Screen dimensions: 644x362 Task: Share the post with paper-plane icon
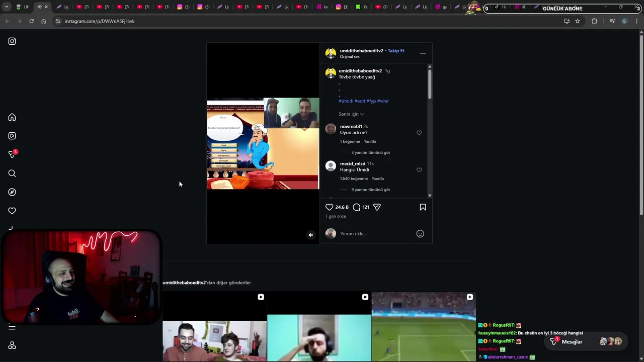[x=377, y=207]
